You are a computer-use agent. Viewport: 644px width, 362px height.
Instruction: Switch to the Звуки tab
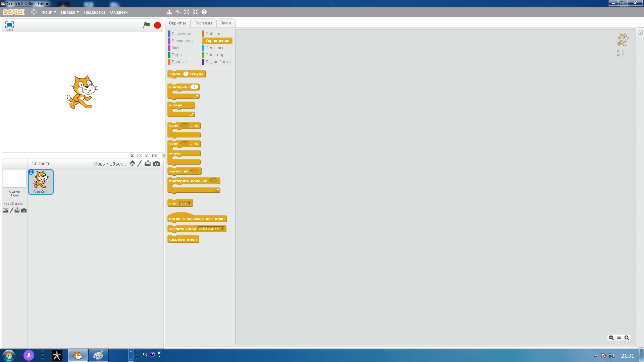[x=226, y=23]
